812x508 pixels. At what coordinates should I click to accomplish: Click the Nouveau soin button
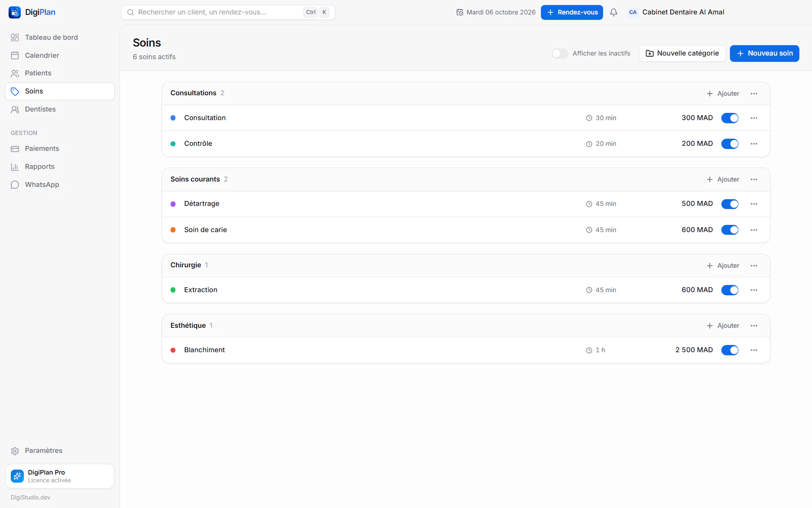point(764,53)
